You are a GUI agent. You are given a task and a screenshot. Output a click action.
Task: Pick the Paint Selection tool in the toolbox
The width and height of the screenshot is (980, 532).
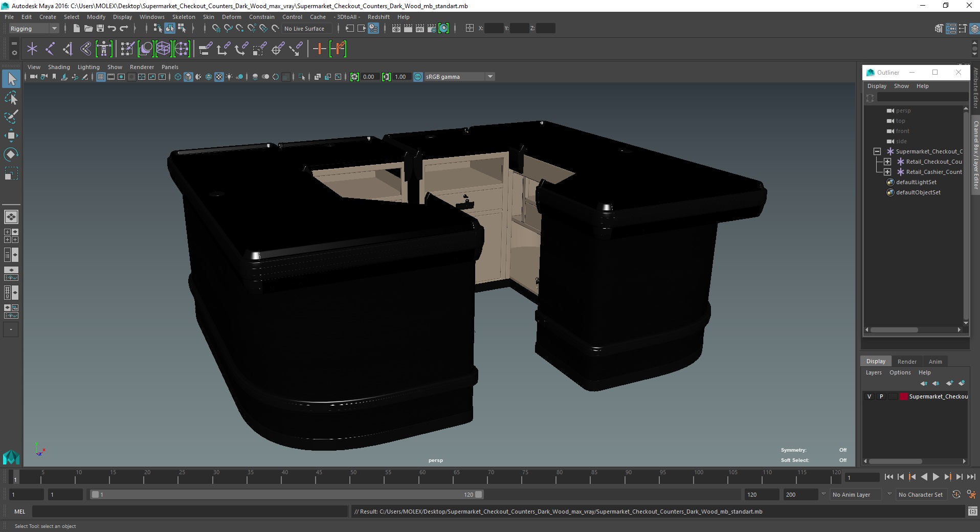click(x=11, y=117)
